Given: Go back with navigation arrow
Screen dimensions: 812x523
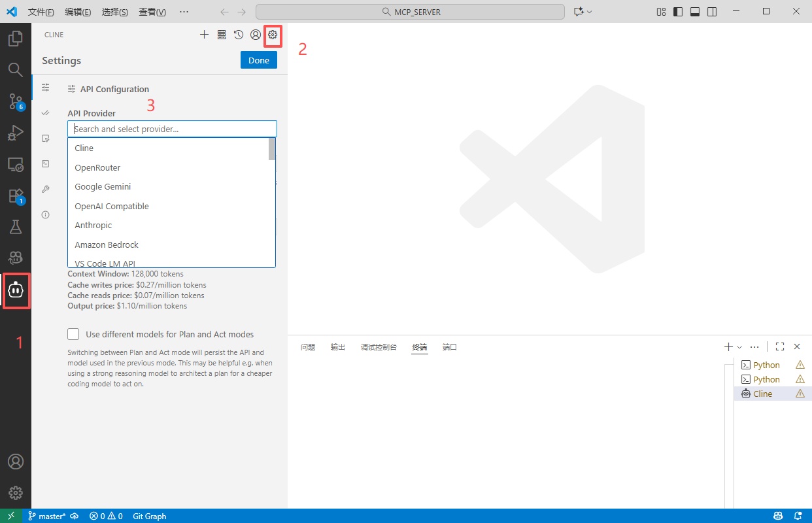Looking at the screenshot, I should (225, 12).
